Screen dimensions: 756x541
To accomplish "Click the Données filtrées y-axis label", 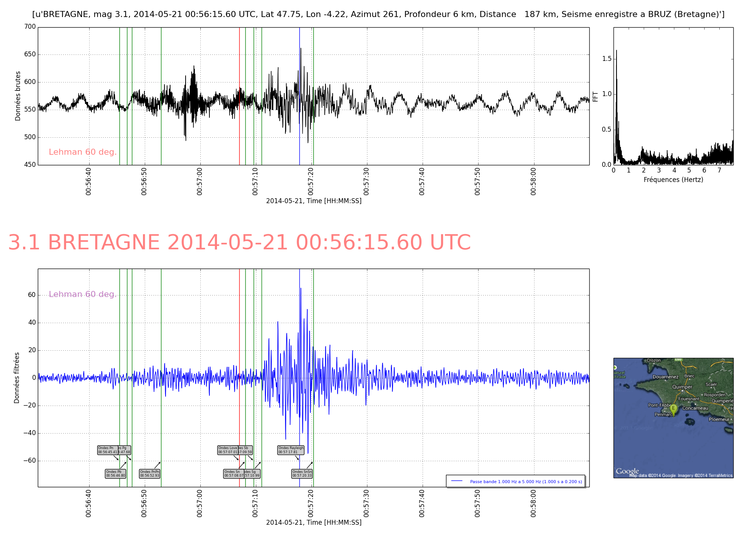I will pyautogui.click(x=17, y=378).
